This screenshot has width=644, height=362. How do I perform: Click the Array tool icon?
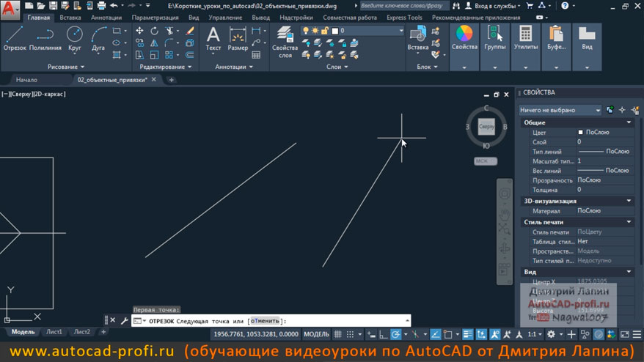pyautogui.click(x=169, y=54)
